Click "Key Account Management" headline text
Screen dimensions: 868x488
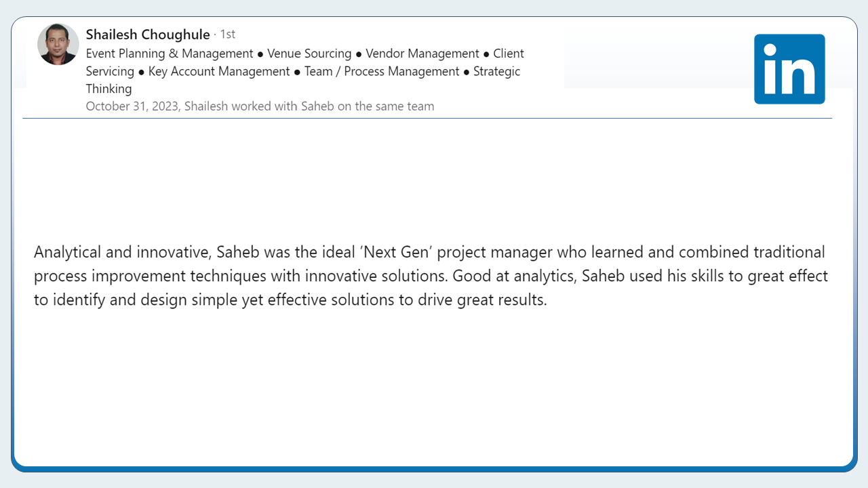219,71
